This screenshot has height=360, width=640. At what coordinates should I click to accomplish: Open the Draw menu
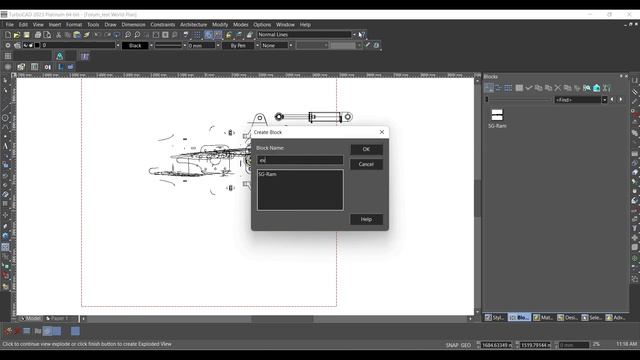pyautogui.click(x=110, y=25)
